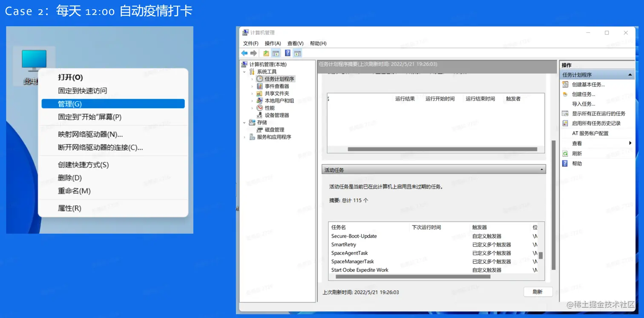Click the 任务计划程序 clock icon in tree
644x318 pixels.
pyautogui.click(x=260, y=79)
